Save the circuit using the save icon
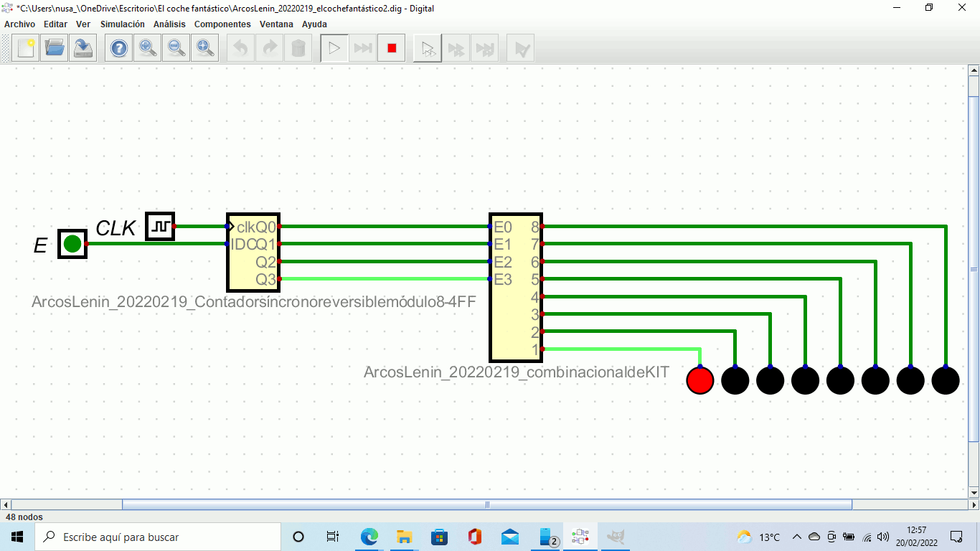 tap(84, 49)
